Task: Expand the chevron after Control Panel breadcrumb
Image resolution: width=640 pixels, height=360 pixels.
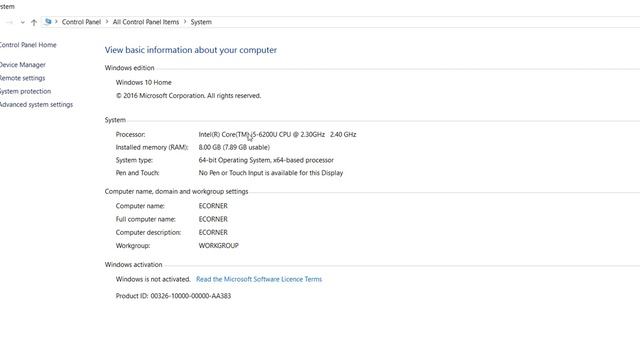Action: [x=107, y=22]
